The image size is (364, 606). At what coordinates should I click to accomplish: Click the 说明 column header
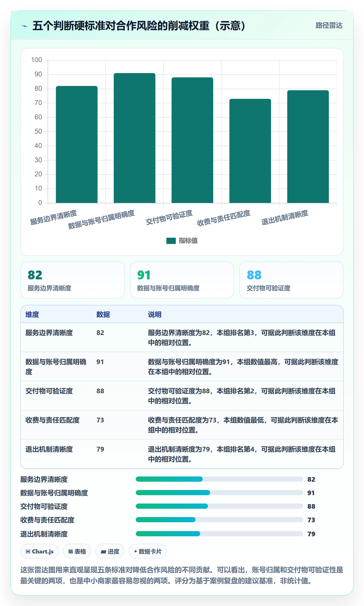click(155, 314)
